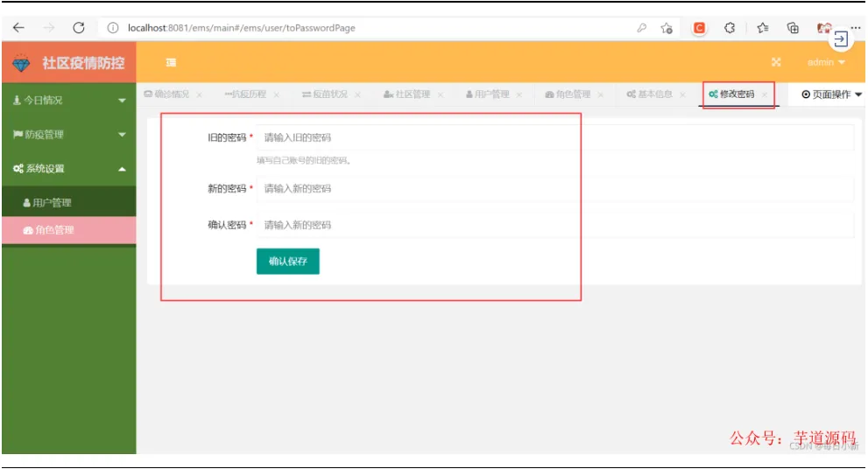
Task: Open the admin user dropdown
Action: 826,62
